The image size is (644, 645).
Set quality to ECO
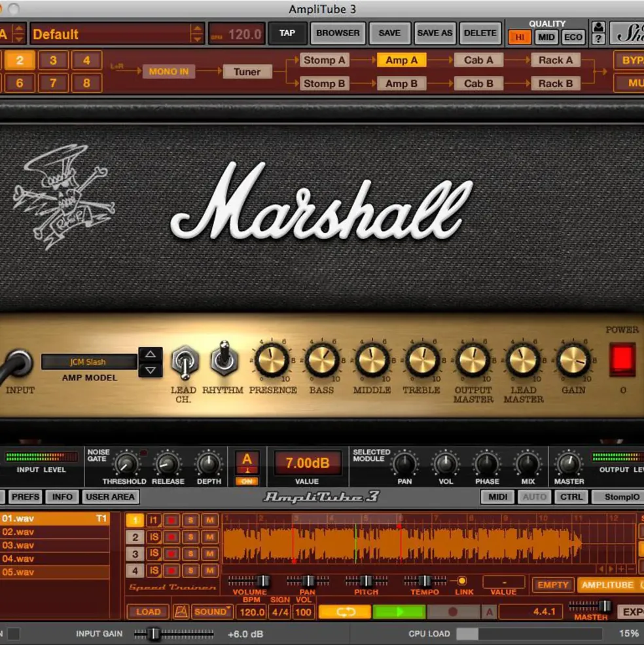tap(573, 37)
